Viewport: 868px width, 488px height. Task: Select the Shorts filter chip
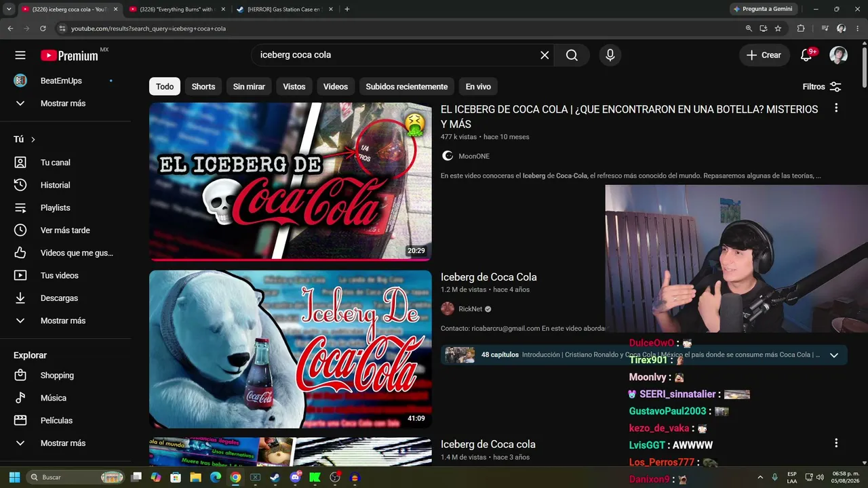tap(203, 87)
